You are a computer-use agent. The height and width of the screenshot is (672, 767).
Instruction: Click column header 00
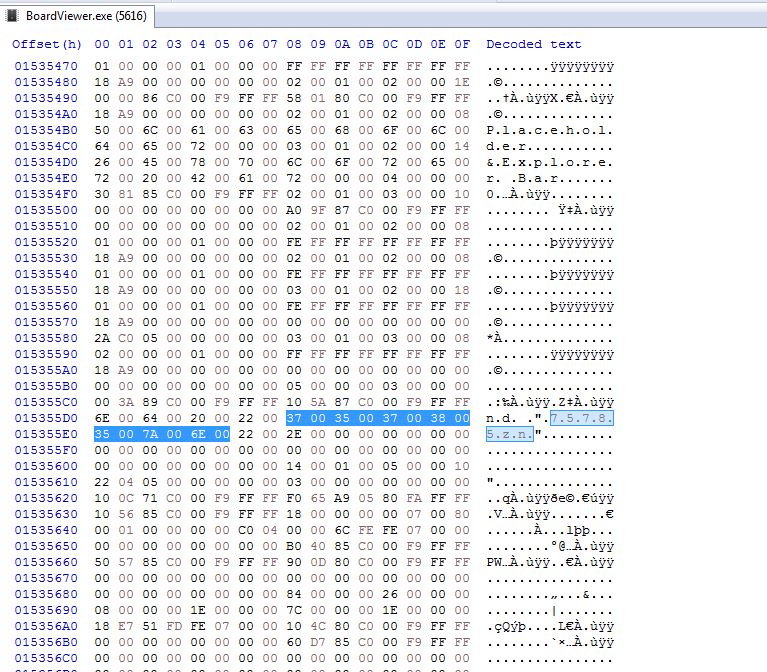click(x=102, y=44)
